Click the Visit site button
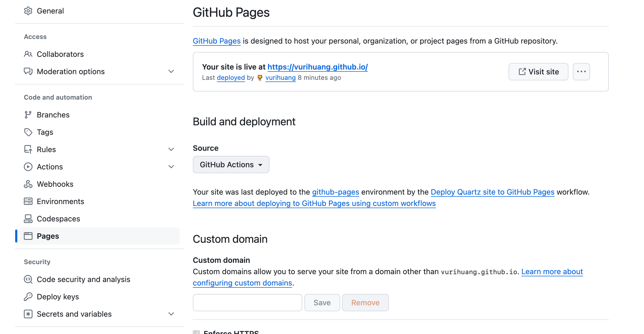 tap(538, 72)
